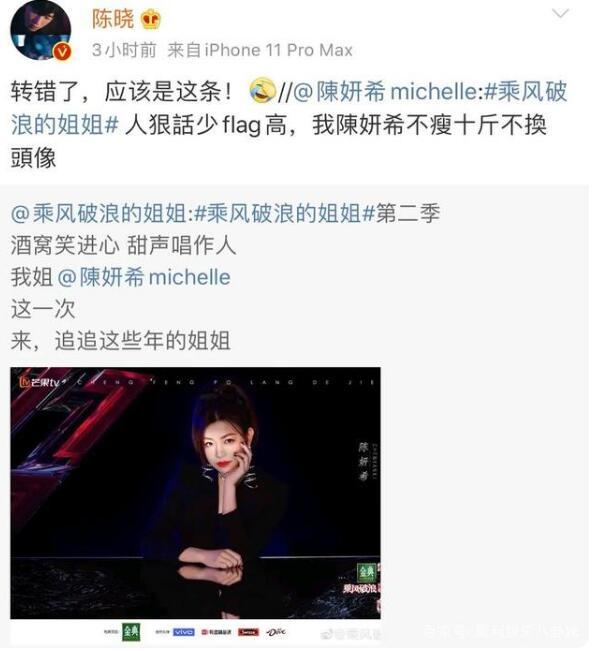Click the orange verified V badge

coord(62,52)
